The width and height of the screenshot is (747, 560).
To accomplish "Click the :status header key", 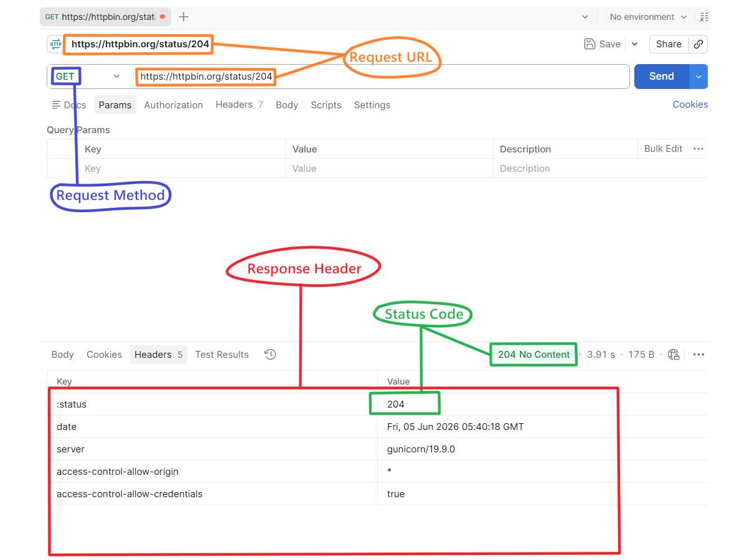I will pos(72,404).
